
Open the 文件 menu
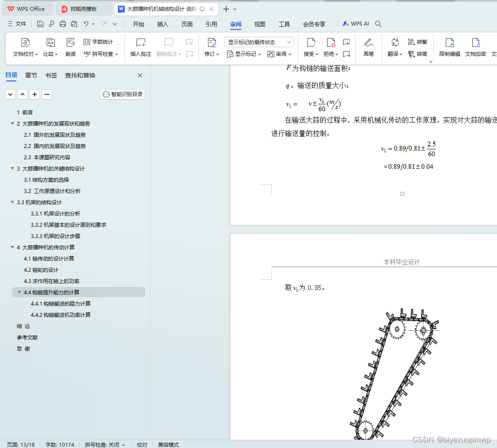(17, 24)
